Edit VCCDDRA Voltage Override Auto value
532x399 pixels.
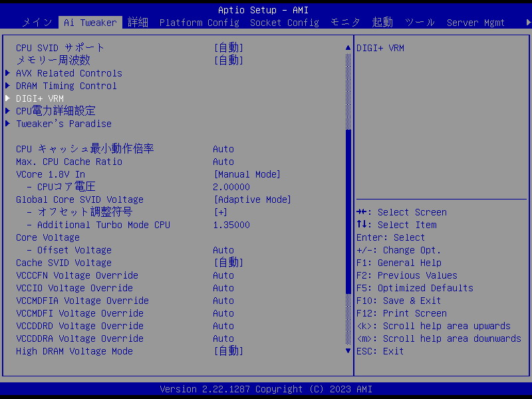[x=223, y=338]
